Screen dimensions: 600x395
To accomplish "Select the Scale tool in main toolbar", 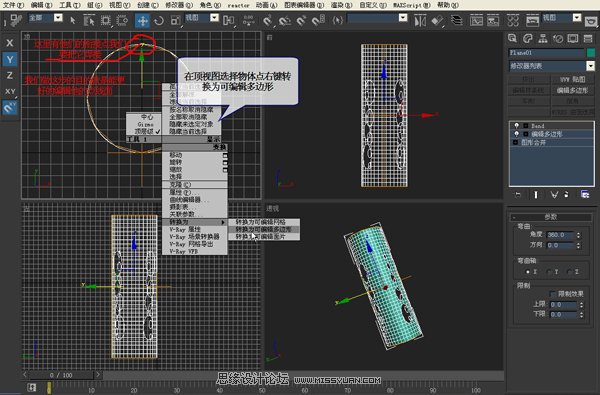I will click(x=176, y=20).
